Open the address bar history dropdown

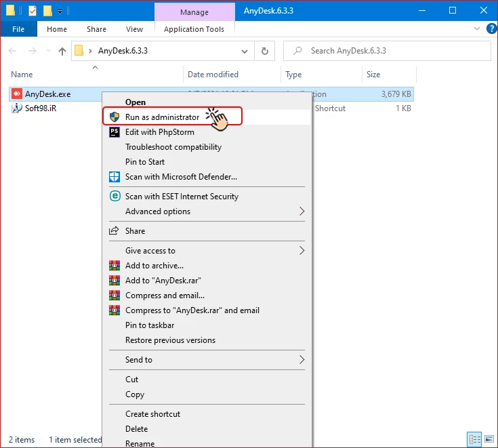click(244, 51)
